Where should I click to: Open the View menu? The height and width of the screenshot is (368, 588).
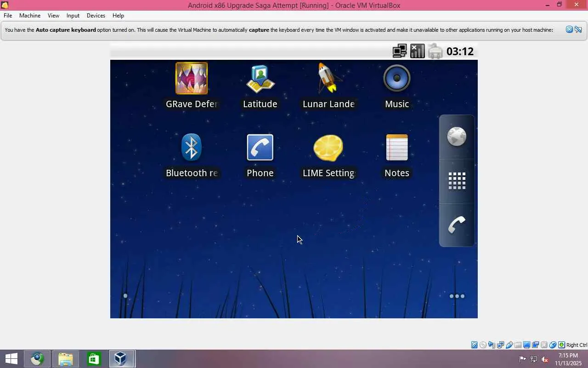(x=53, y=16)
